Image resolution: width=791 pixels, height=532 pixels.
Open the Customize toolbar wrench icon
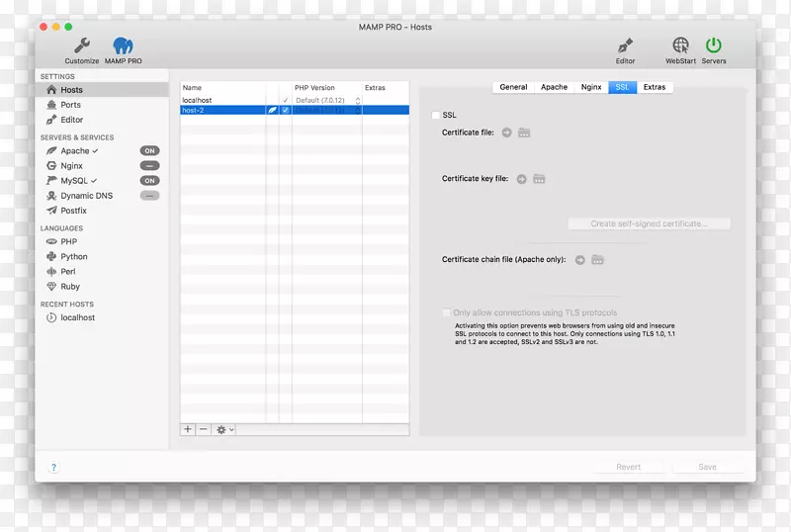point(82,45)
